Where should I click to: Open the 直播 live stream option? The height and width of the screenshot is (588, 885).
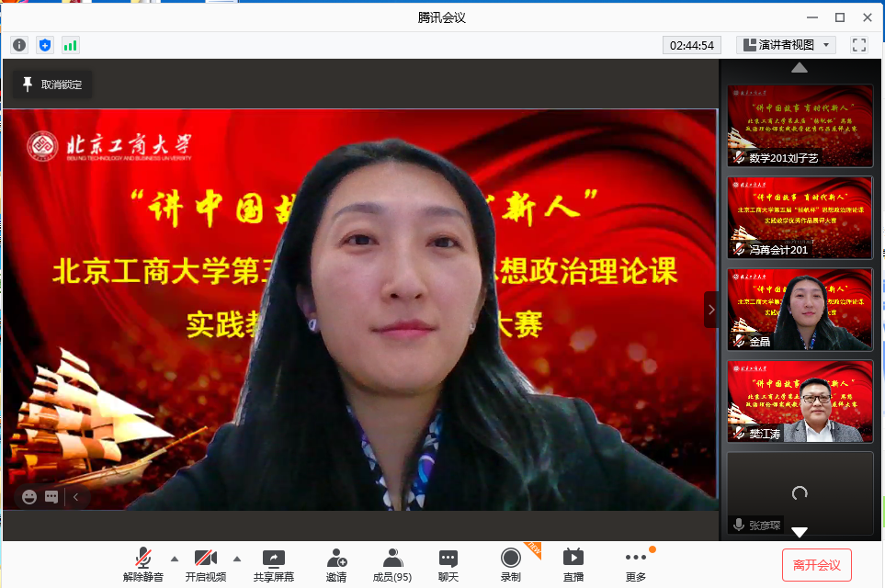(573, 564)
